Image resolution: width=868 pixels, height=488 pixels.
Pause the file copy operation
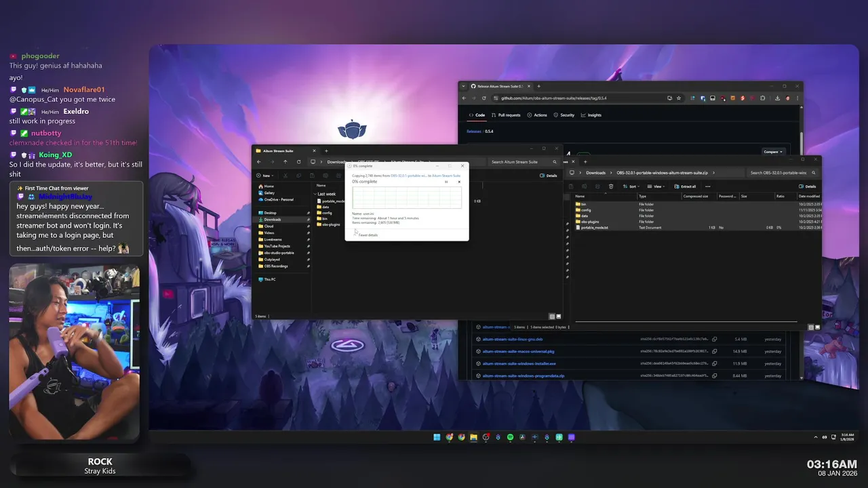tap(446, 182)
